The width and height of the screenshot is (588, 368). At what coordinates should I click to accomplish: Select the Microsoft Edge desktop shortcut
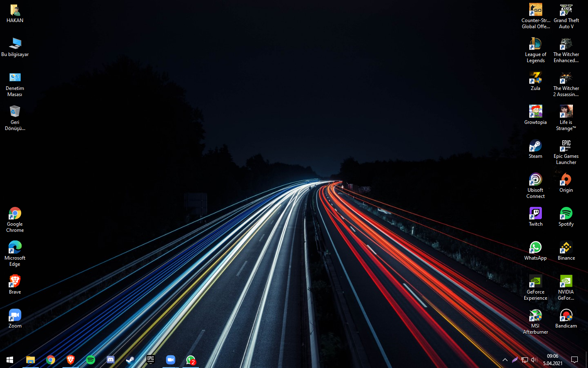tap(15, 254)
